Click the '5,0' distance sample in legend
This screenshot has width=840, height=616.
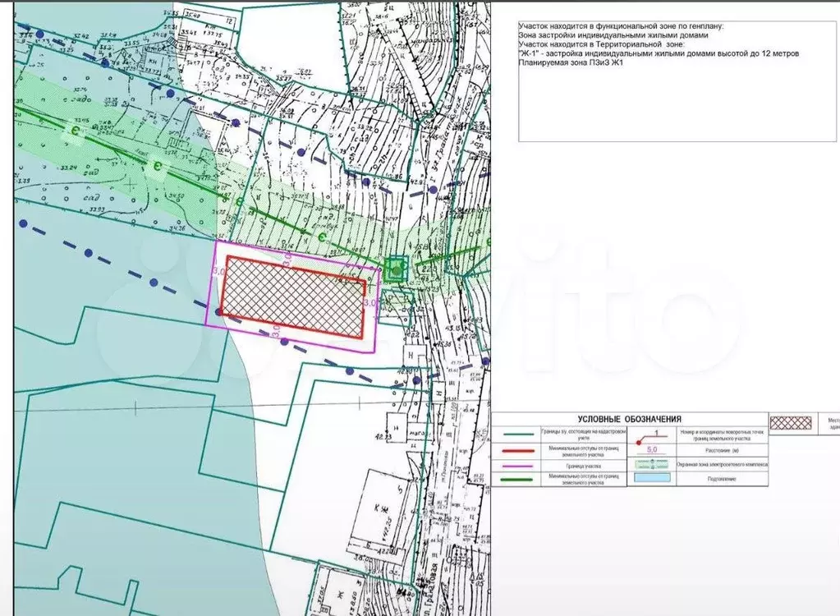click(652, 450)
